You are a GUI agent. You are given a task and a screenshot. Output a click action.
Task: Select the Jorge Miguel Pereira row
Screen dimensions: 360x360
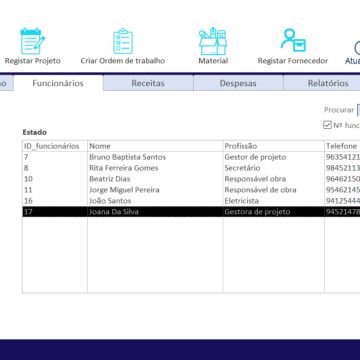click(x=191, y=190)
